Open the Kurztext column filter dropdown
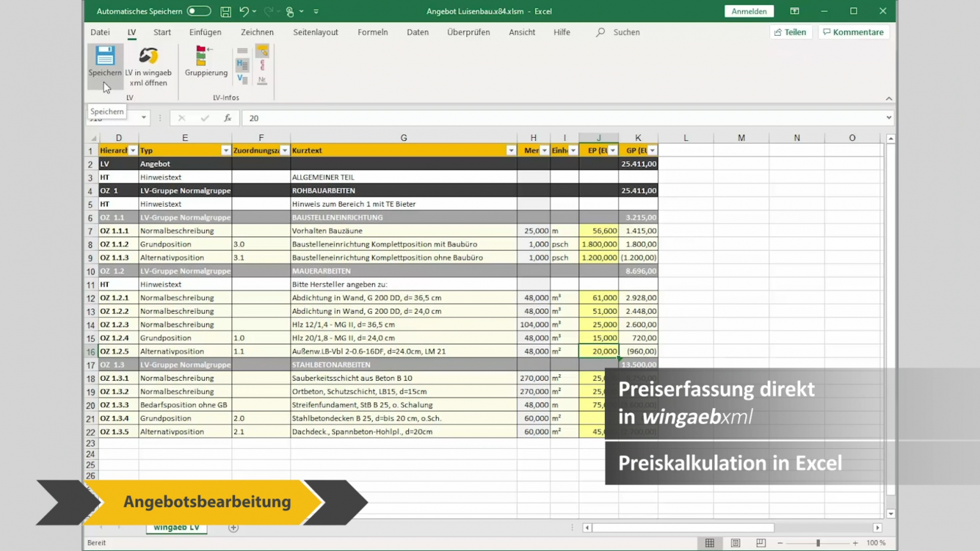This screenshot has height=551, width=980. [511, 150]
